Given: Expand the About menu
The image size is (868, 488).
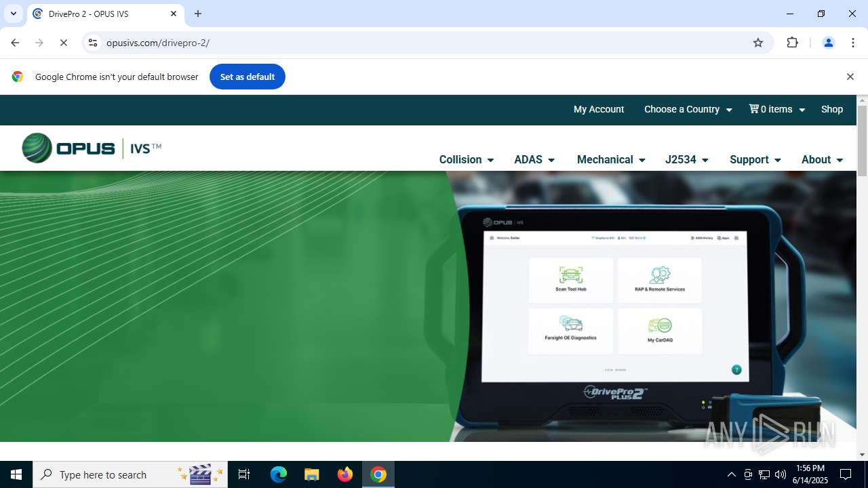Looking at the screenshot, I should [x=822, y=159].
